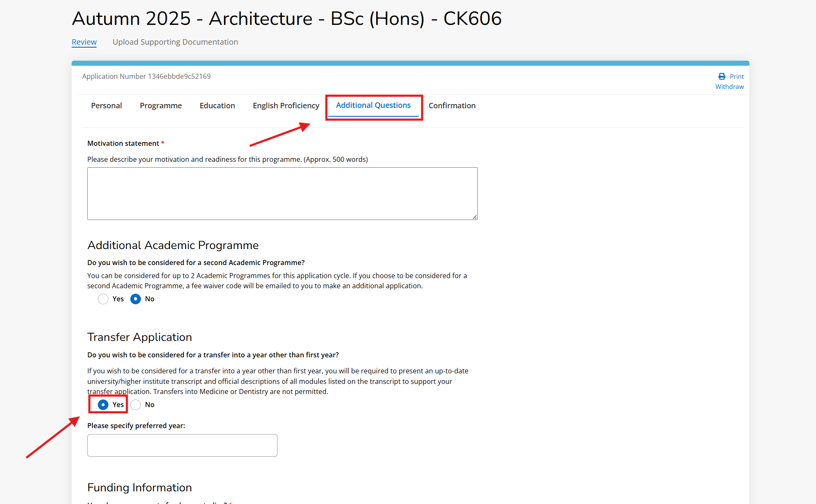This screenshot has width=816, height=504.
Task: Open the Review tab link
Action: [84, 42]
